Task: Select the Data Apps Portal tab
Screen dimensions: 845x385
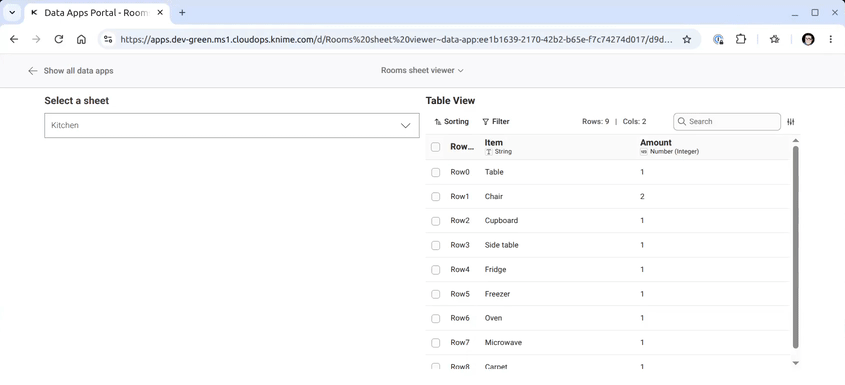Action: coord(96,12)
